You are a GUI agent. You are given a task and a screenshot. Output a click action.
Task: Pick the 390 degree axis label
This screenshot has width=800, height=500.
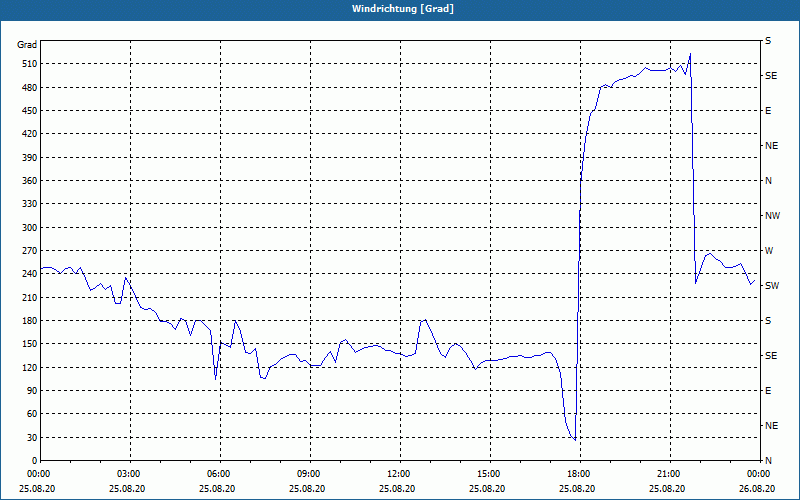pyautogui.click(x=30, y=157)
